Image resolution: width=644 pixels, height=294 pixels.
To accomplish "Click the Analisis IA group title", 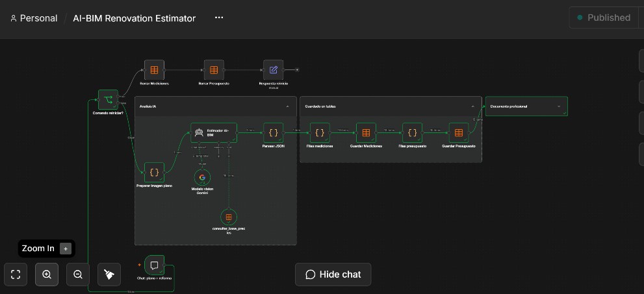I will 148,106.
